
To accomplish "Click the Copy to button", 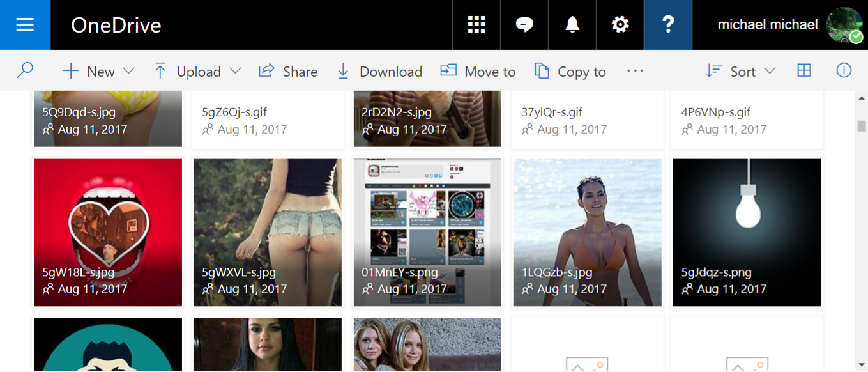I will point(570,71).
